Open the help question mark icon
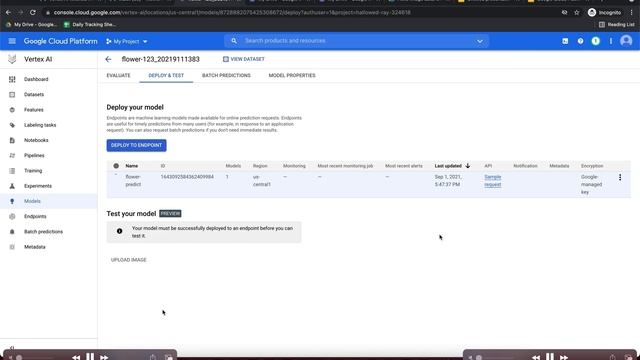 coord(580,41)
